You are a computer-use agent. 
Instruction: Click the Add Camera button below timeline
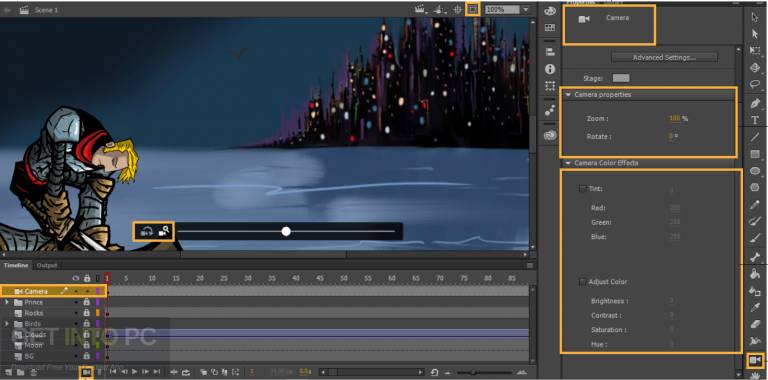[86, 372]
